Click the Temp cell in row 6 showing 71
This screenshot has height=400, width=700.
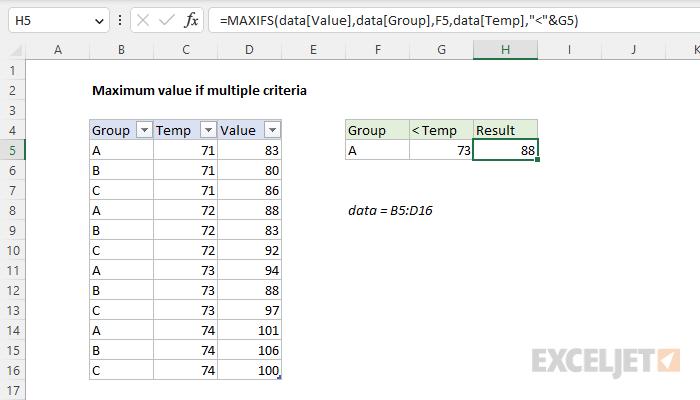(x=186, y=171)
